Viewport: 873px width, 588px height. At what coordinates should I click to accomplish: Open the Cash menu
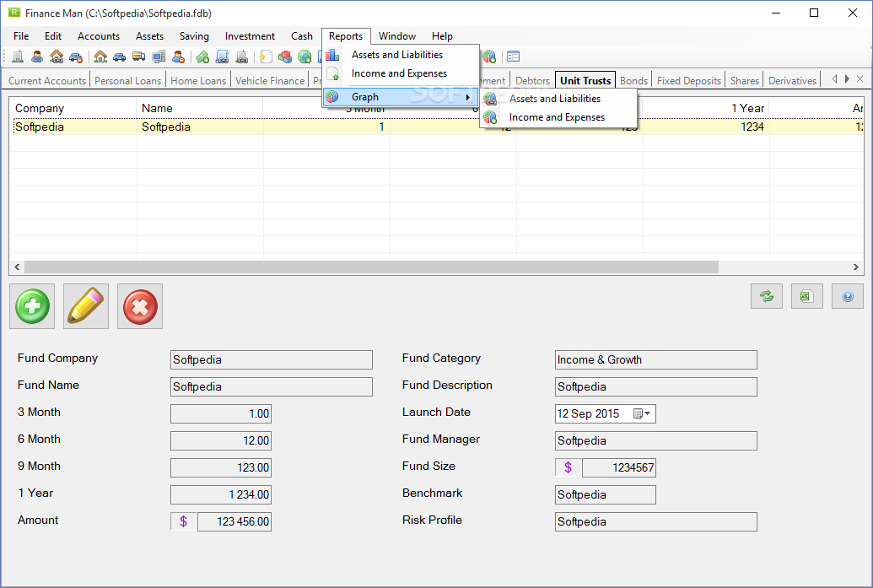[x=302, y=36]
